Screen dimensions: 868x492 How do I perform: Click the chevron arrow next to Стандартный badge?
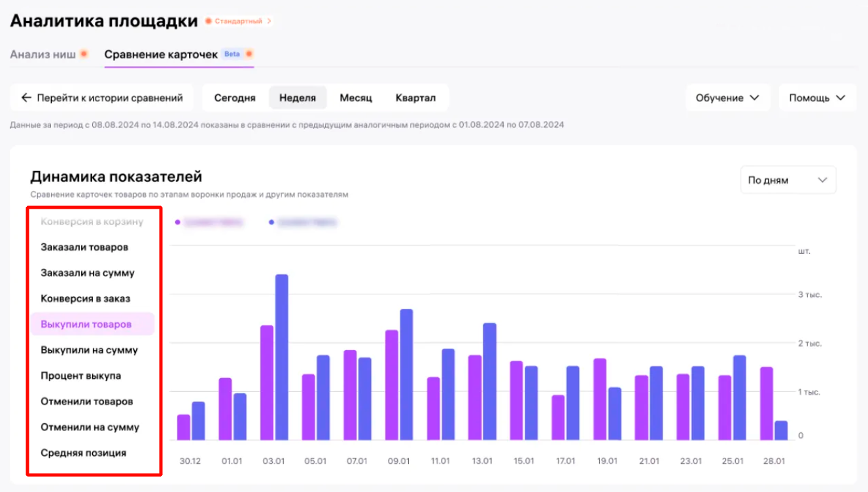point(269,22)
